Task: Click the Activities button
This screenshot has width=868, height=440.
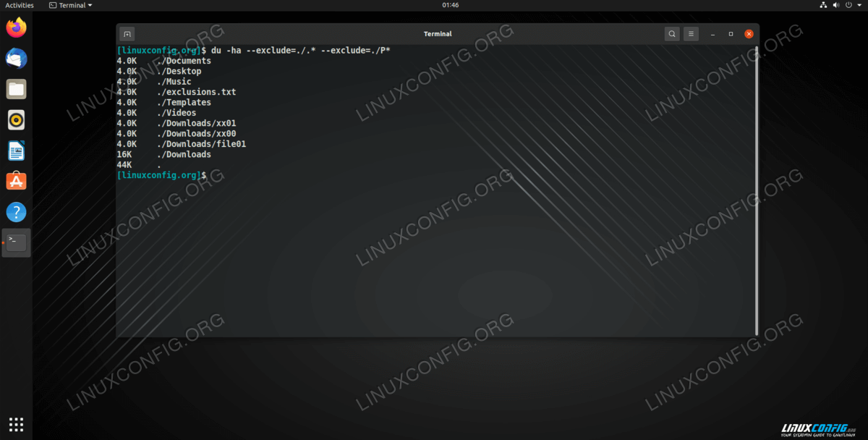Action: click(x=20, y=5)
